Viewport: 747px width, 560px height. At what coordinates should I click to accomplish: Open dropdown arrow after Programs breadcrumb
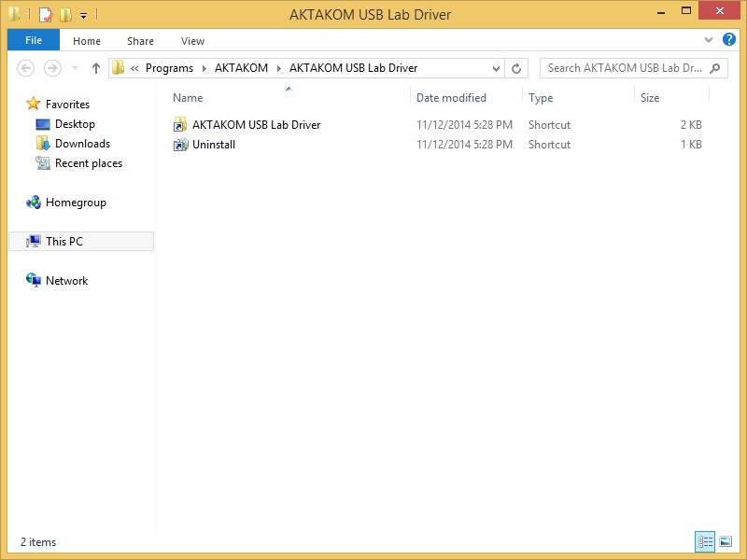point(204,68)
